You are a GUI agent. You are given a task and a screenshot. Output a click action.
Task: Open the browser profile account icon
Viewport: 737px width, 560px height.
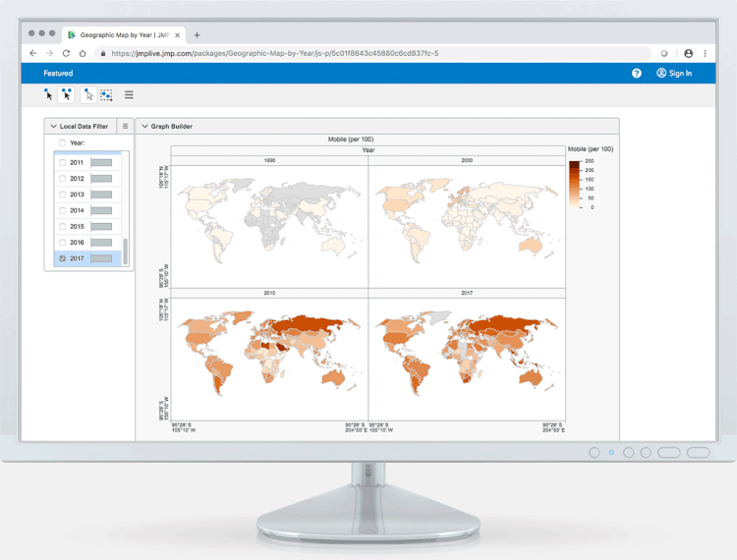tap(689, 54)
